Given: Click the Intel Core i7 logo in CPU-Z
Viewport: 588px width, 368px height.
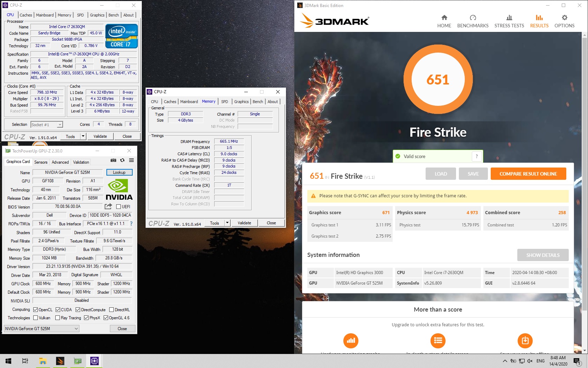Looking at the screenshot, I should click(121, 36).
